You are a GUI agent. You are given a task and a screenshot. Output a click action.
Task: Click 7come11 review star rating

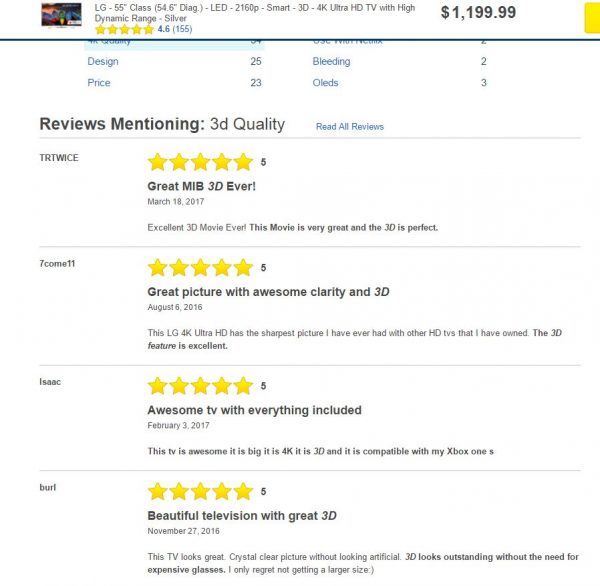201,268
